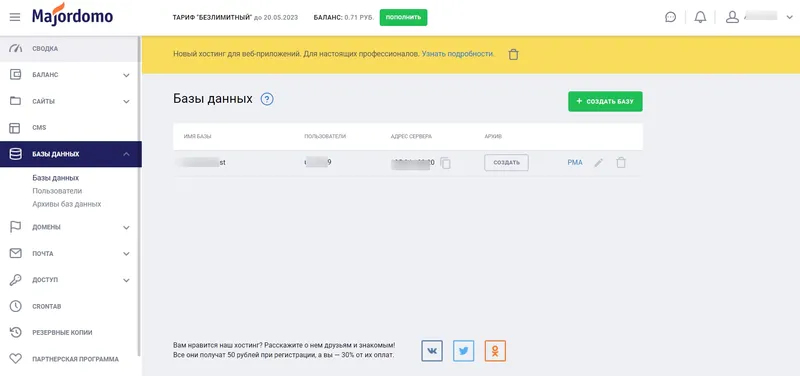Click the ПОПОЛНИТЬ balance button
Viewport: 800px width, 376px height.
pyautogui.click(x=403, y=17)
